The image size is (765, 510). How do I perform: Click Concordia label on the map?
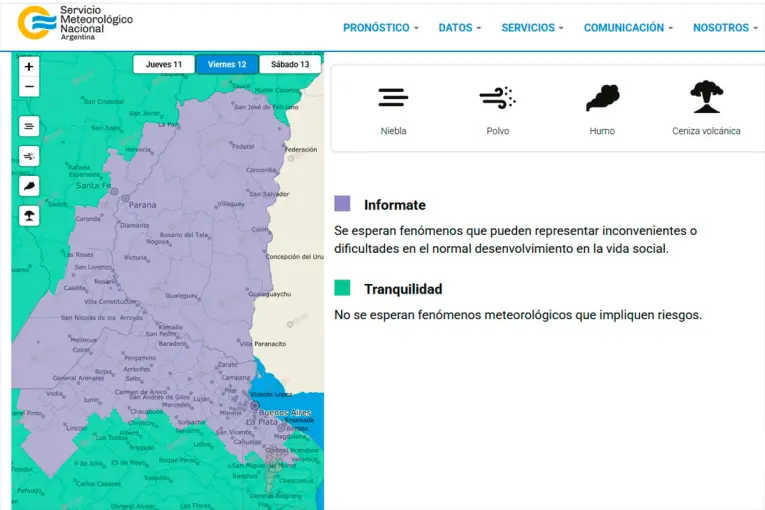(x=261, y=170)
